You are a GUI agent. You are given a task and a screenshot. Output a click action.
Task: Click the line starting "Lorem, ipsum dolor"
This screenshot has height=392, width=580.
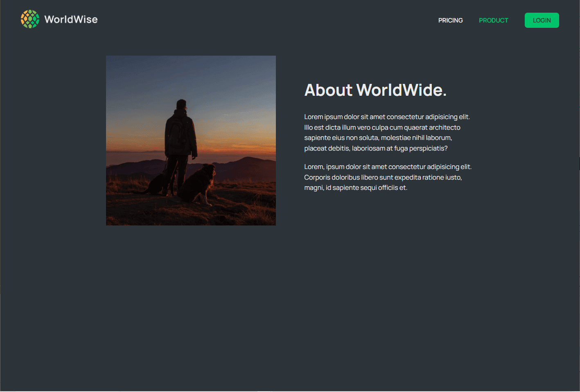tap(388, 167)
